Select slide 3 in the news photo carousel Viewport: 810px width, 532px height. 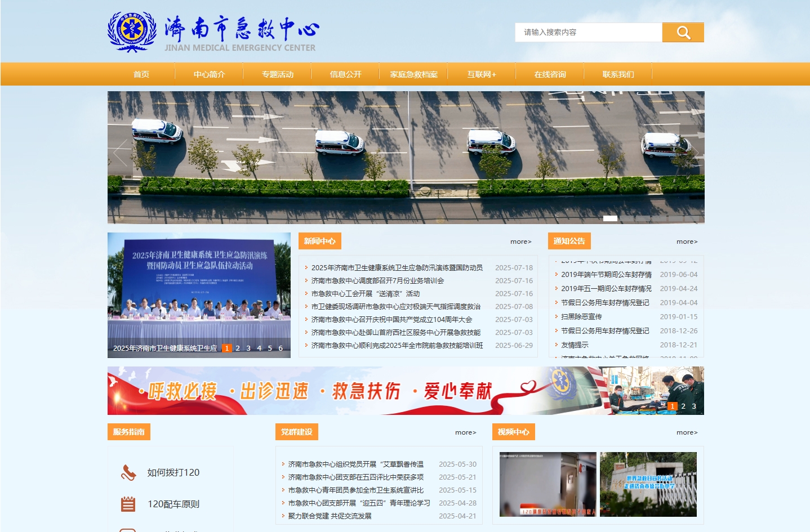248,348
